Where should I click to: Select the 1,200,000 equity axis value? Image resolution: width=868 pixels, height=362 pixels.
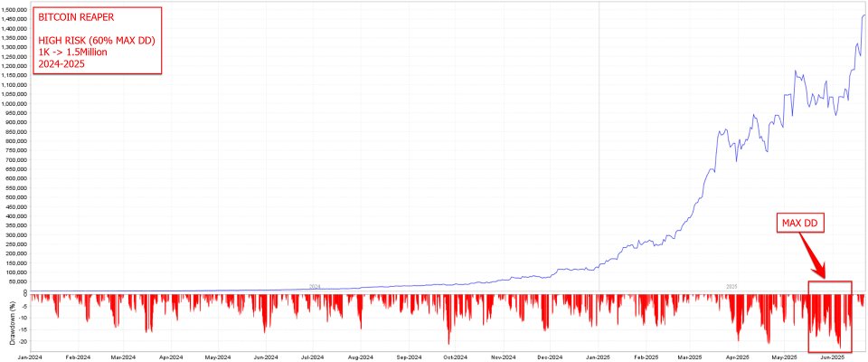click(14, 66)
